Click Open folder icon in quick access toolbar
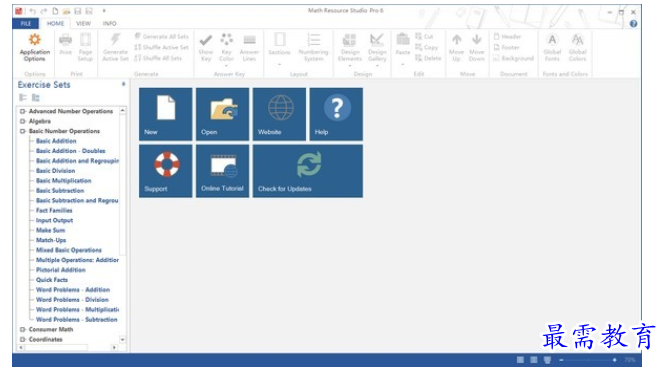 pos(66,11)
